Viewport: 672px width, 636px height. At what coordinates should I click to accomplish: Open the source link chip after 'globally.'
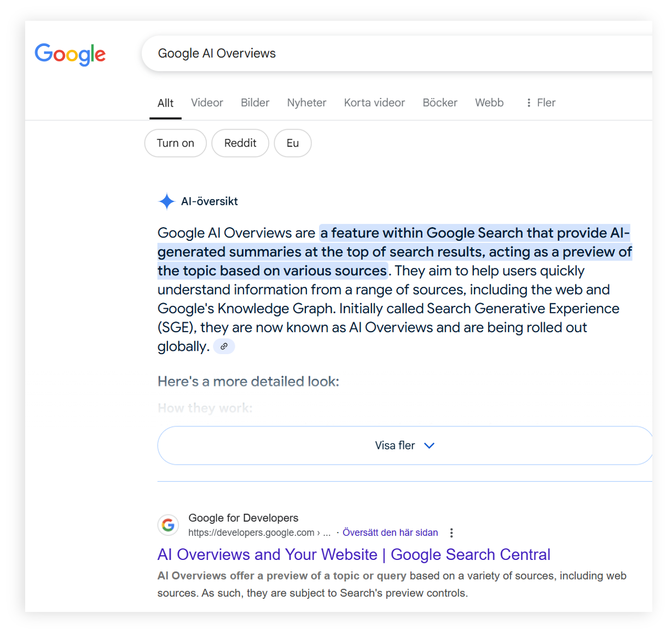[224, 346]
